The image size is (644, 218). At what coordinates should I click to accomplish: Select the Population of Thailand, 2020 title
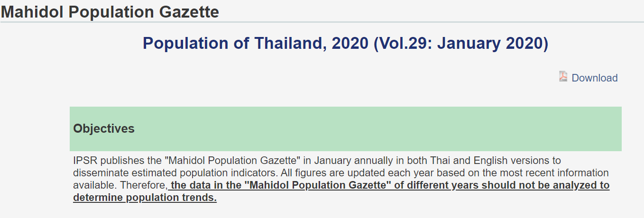345,43
